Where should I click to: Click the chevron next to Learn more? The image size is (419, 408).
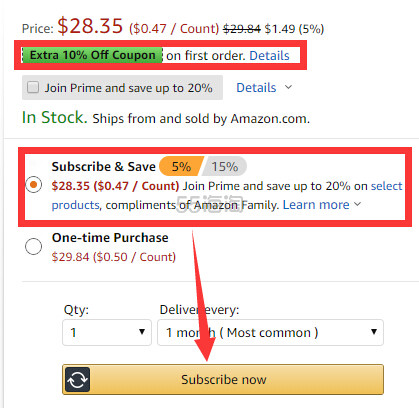coord(357,204)
